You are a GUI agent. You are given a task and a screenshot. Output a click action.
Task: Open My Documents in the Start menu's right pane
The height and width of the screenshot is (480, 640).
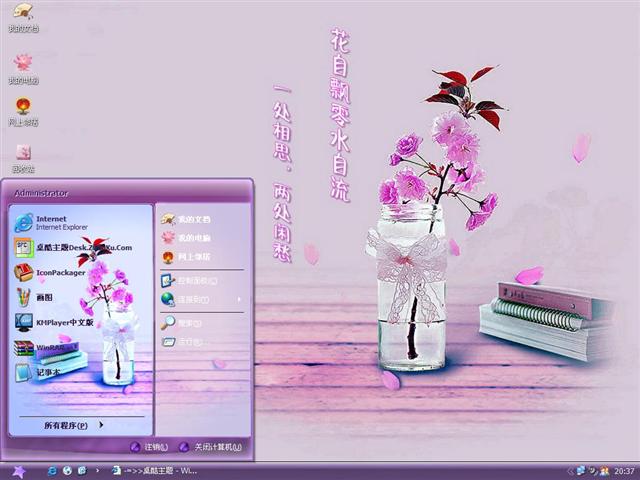[186, 219]
